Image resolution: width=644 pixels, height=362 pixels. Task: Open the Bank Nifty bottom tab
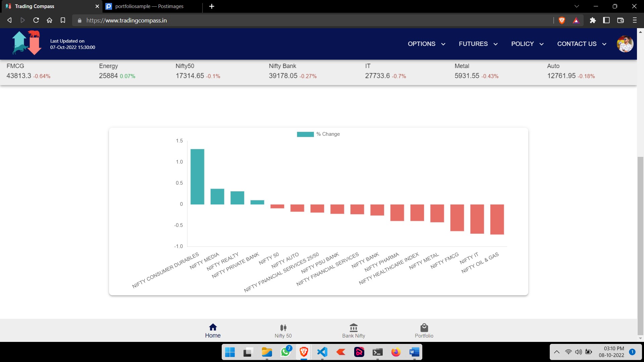pyautogui.click(x=354, y=331)
